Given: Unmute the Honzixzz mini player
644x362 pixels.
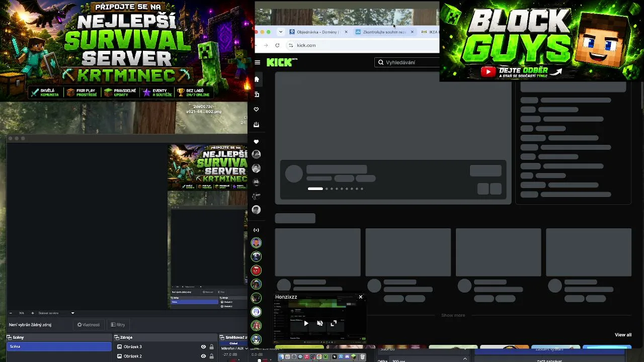Looking at the screenshot, I should point(320,323).
